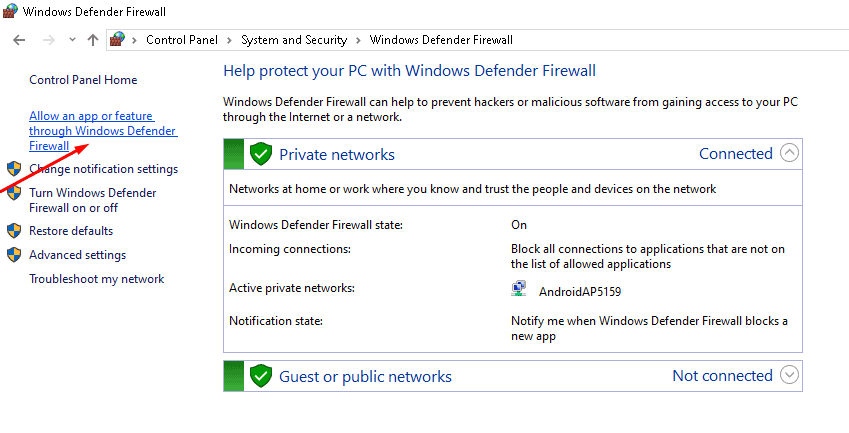Screen dimensions: 849x433
Task: Click the firewall icon in the address bar
Action: [119, 40]
